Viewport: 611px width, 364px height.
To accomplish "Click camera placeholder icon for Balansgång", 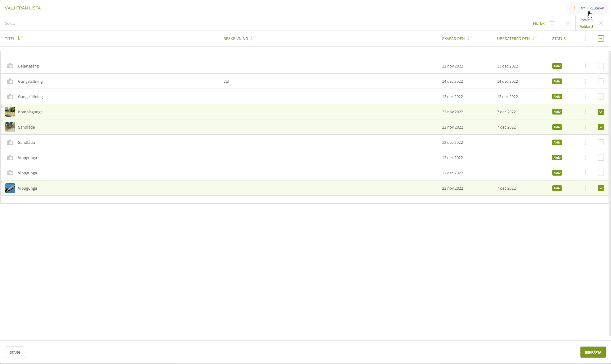I will coord(10,66).
